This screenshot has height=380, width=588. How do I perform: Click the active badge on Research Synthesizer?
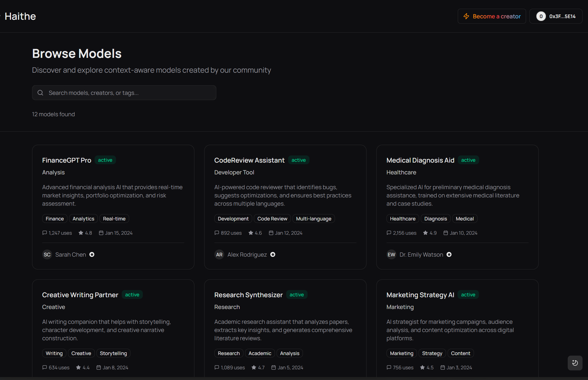tap(297, 294)
